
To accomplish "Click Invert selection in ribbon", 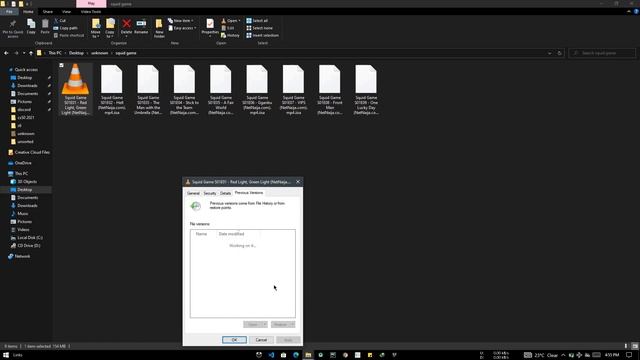I will click(262, 36).
